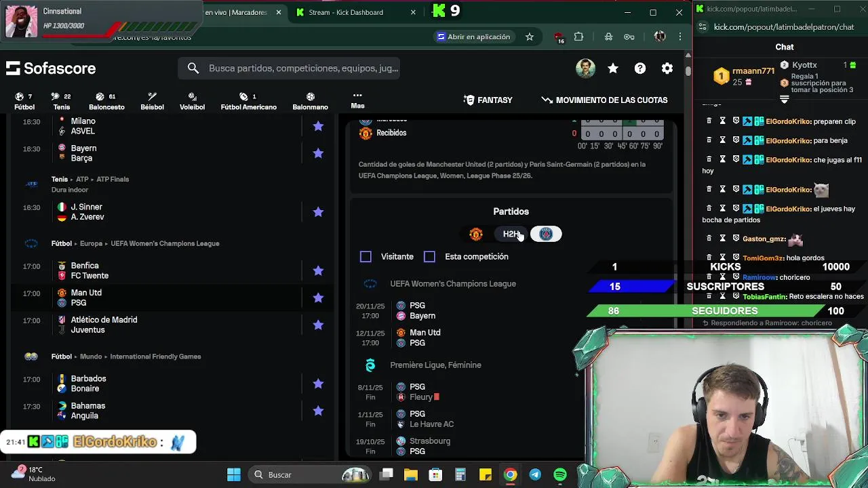Collapse the Kick chat leaderboard panel
The image size is (868, 488).
[x=784, y=100]
